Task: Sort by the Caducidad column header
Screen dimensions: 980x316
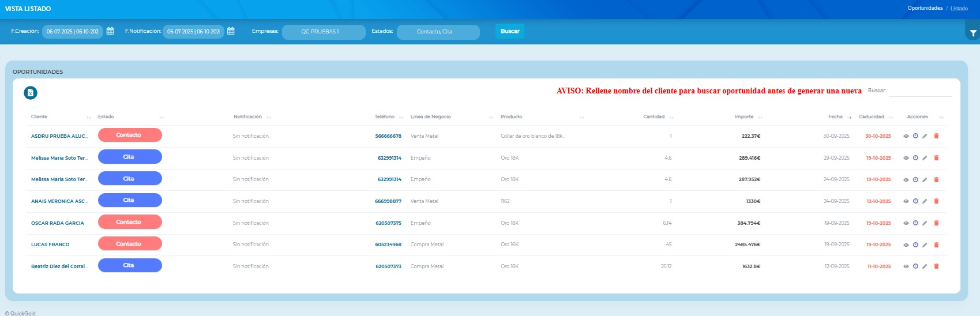Action: coord(871,117)
